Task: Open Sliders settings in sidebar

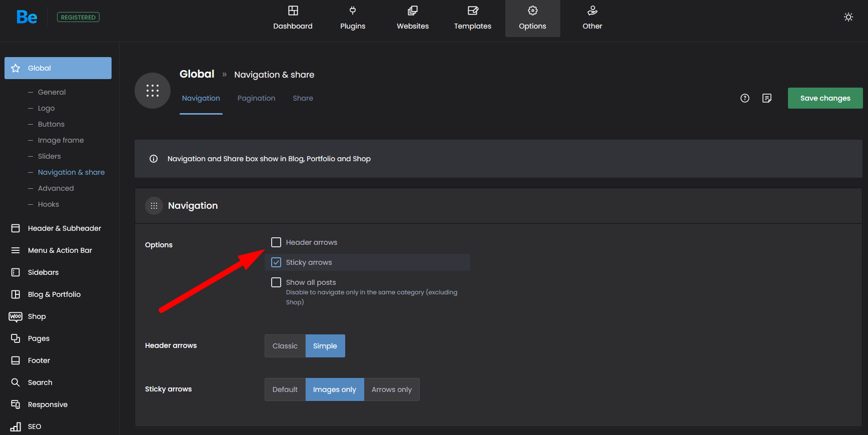Action: click(x=49, y=156)
